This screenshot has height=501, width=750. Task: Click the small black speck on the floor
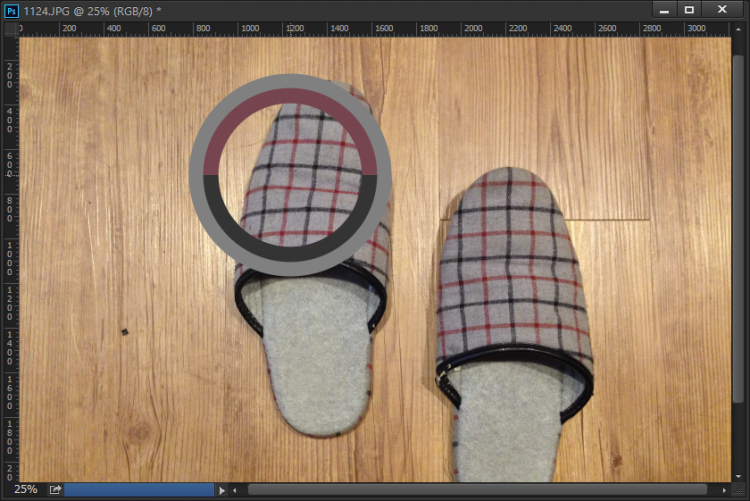click(125, 331)
